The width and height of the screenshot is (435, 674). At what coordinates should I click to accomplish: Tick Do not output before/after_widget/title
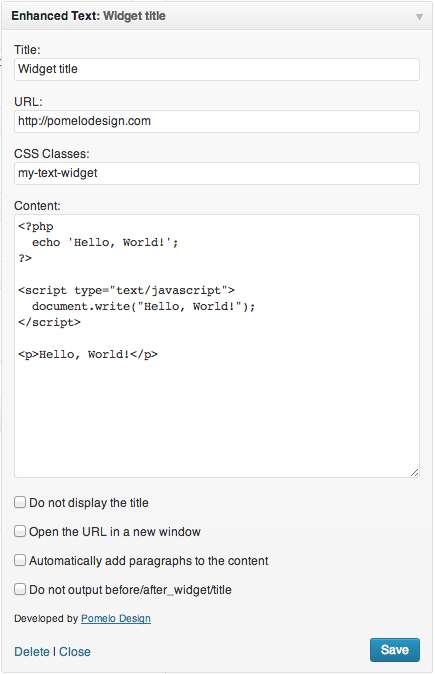pos(20,589)
